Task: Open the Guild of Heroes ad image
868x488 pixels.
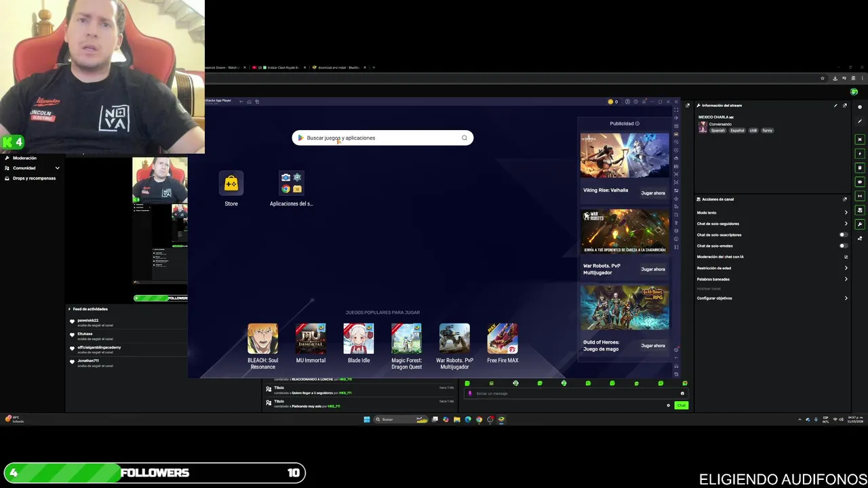Action: [625, 308]
